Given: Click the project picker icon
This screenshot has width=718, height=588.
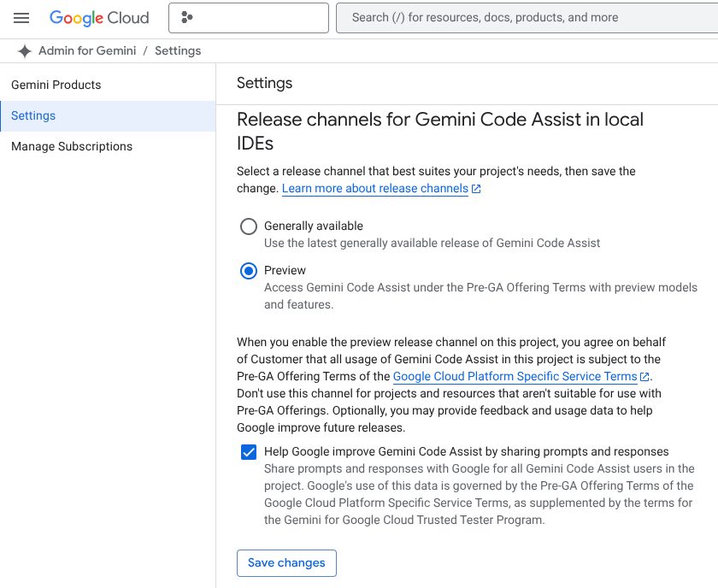Looking at the screenshot, I should (x=187, y=17).
